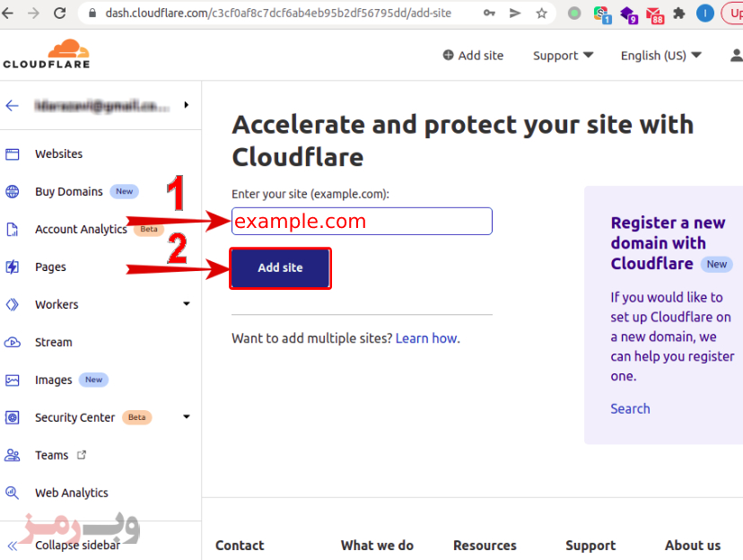Image resolution: width=743 pixels, height=560 pixels.
Task: Bookmark this page with the star icon
Action: coord(542,13)
